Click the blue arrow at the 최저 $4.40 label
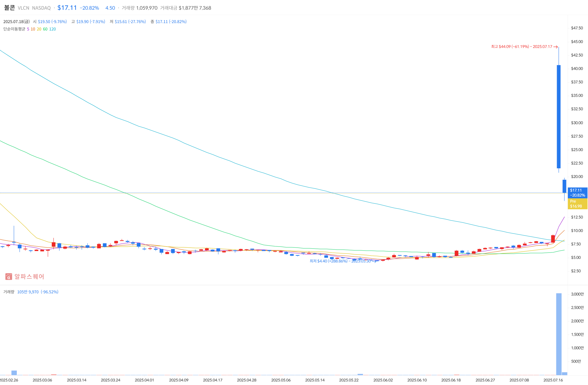Screen dimensions: 588x385 click(x=374, y=261)
